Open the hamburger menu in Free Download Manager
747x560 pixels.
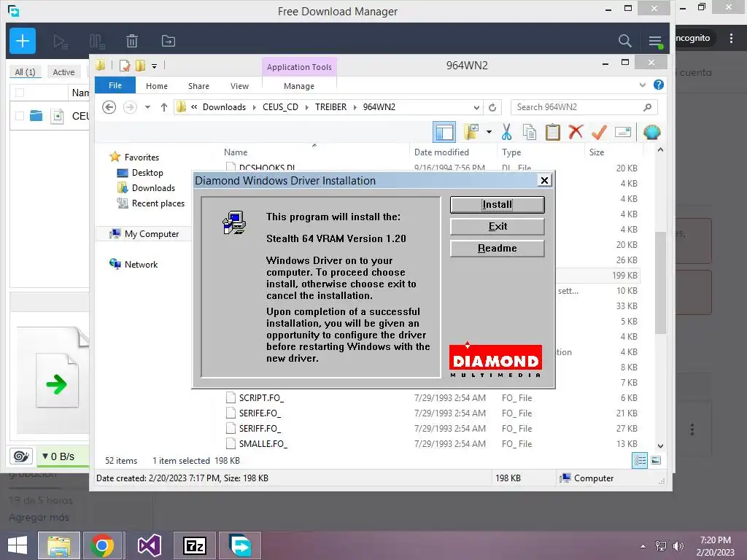click(655, 42)
